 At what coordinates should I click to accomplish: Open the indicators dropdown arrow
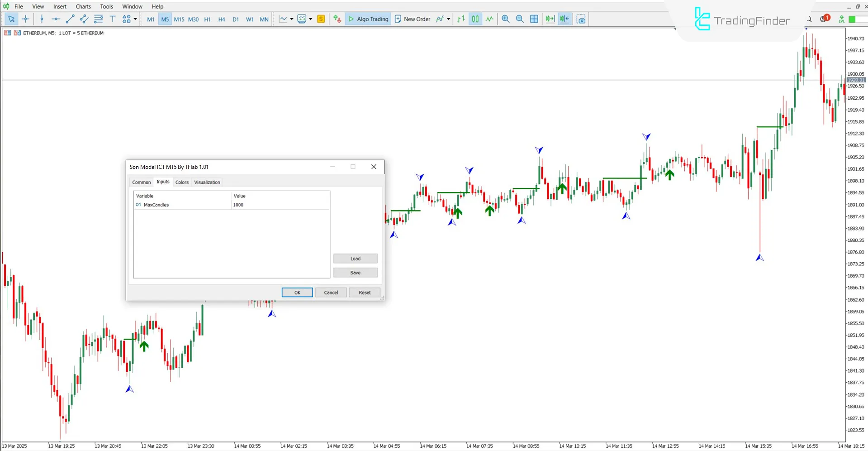(311, 19)
